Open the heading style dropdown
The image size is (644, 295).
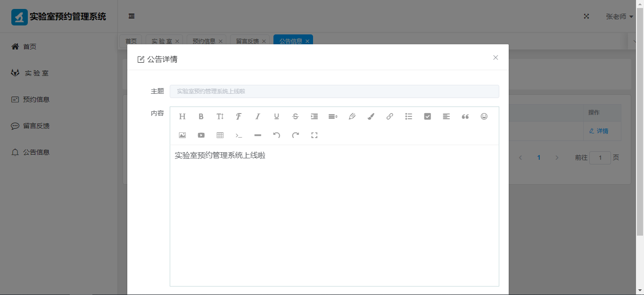coord(182,116)
